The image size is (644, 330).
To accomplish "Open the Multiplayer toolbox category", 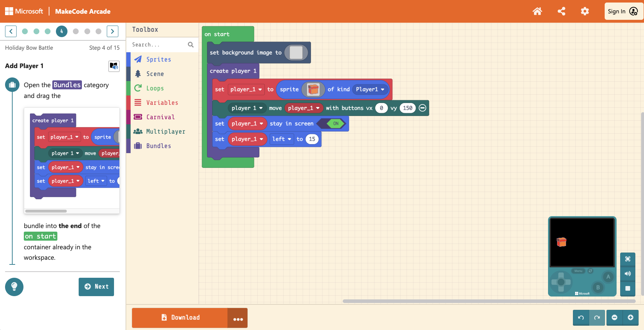I will [x=162, y=131].
